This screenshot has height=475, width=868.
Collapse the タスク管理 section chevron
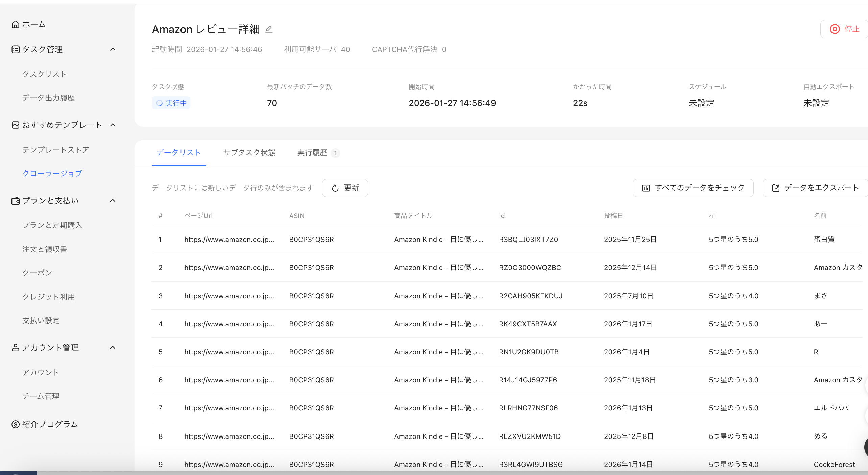(113, 49)
